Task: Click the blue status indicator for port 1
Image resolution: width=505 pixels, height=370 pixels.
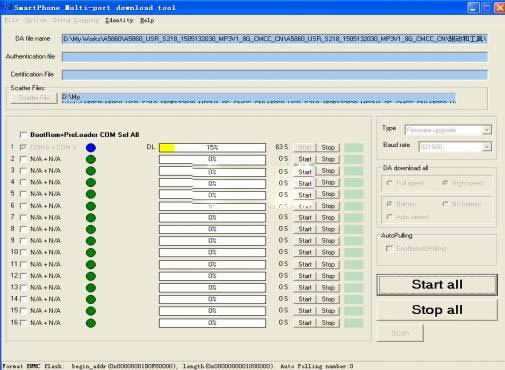Action: point(91,147)
